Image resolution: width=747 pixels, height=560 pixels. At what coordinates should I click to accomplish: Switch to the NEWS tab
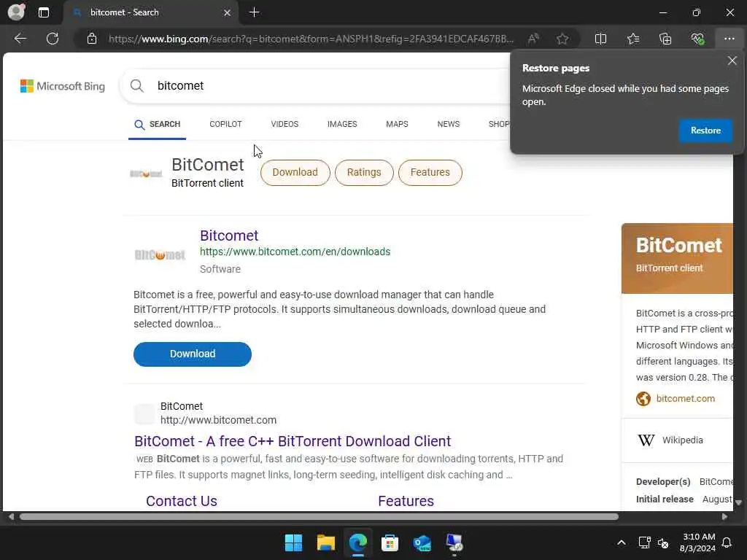[449, 124]
